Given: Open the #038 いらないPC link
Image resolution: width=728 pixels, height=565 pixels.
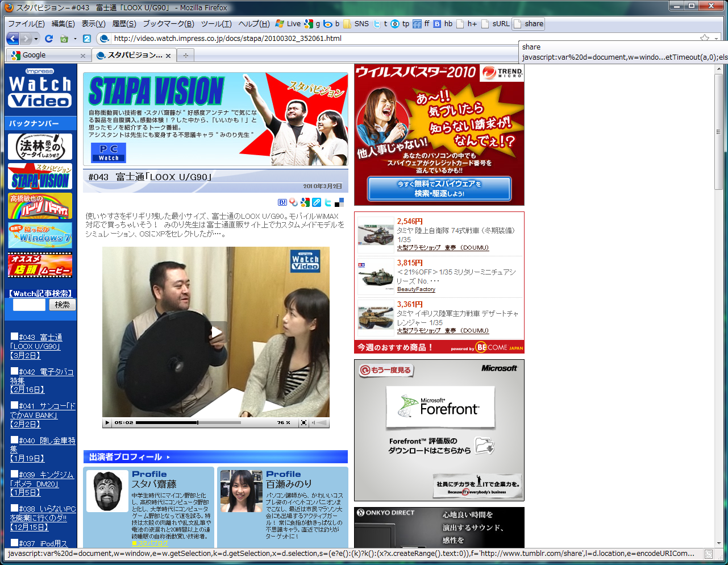Looking at the screenshot, I should (43, 518).
